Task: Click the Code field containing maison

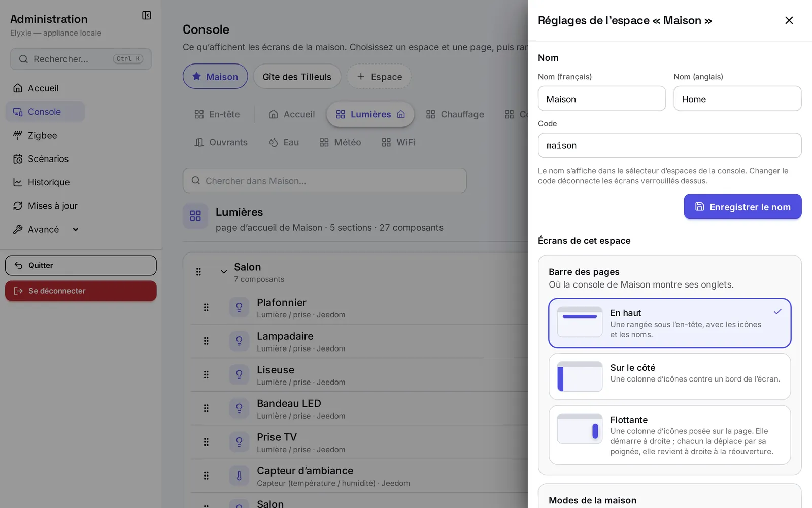Action: point(670,146)
